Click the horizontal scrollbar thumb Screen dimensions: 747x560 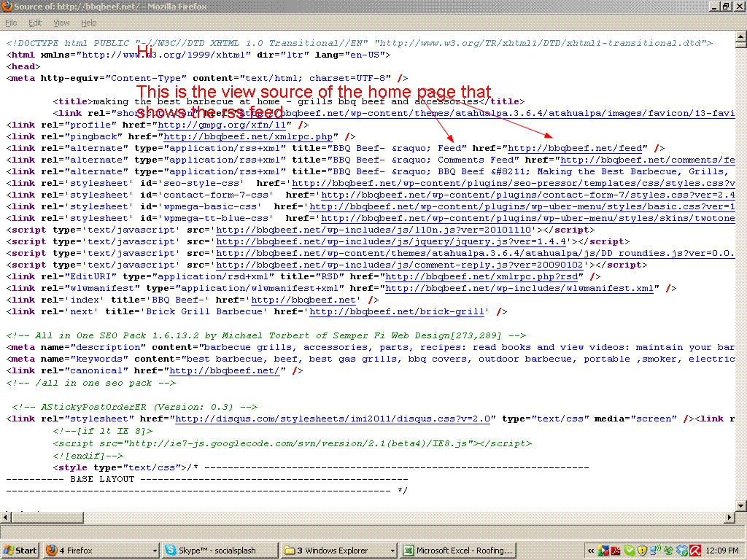point(47,517)
